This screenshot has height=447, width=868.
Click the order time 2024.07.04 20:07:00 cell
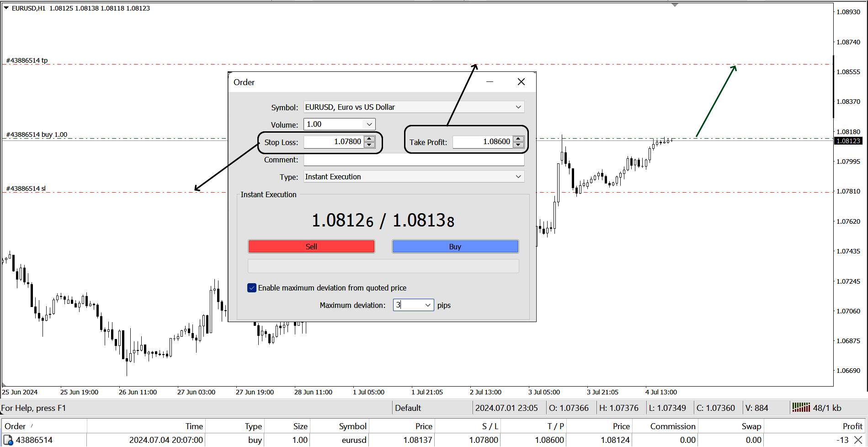(x=166, y=440)
